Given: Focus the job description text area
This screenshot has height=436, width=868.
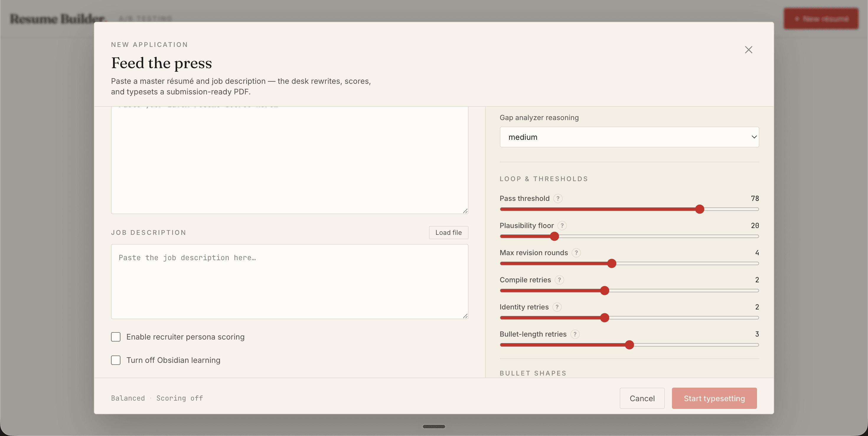Looking at the screenshot, I should [289, 281].
